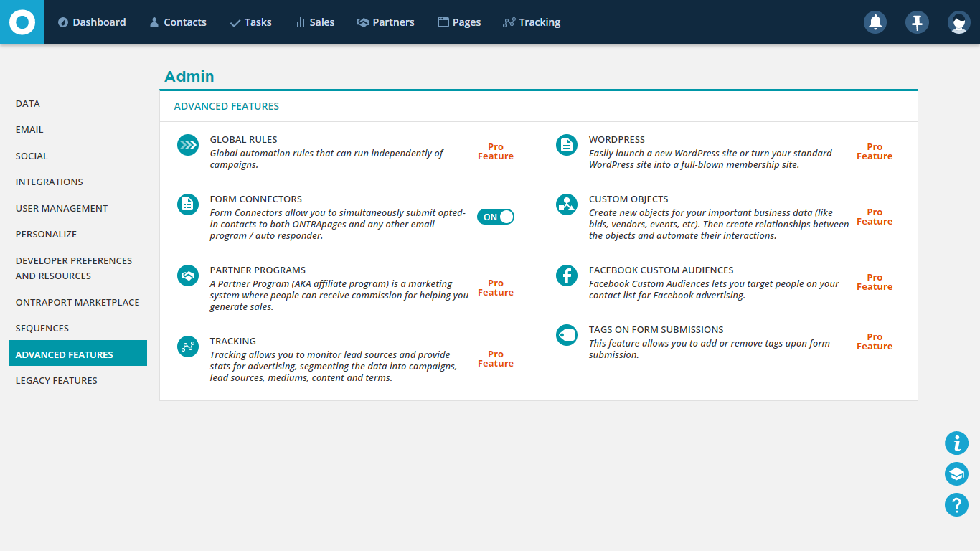Click the Tags on Form Submissions icon
980x551 pixels.
pyautogui.click(x=567, y=335)
